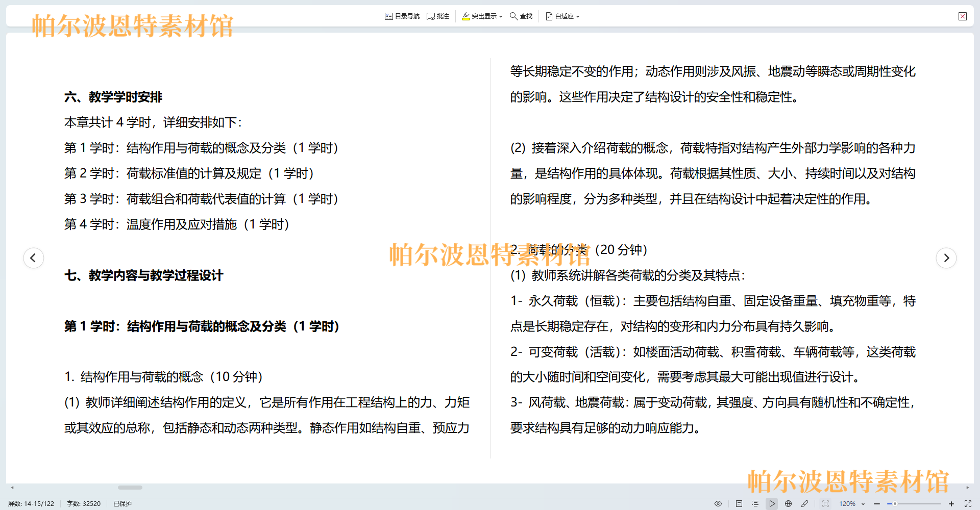
Task: Click the scroll left arrow
Action: click(12, 488)
